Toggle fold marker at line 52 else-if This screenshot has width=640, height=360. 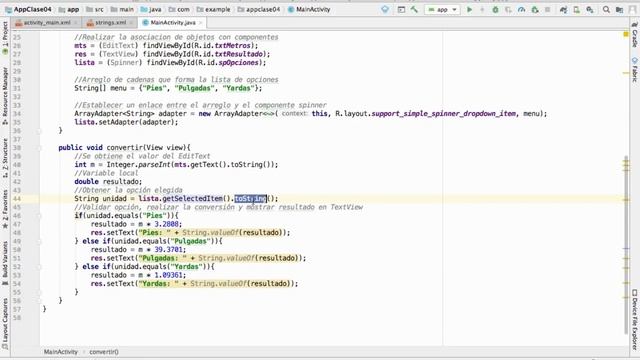pos(40,267)
